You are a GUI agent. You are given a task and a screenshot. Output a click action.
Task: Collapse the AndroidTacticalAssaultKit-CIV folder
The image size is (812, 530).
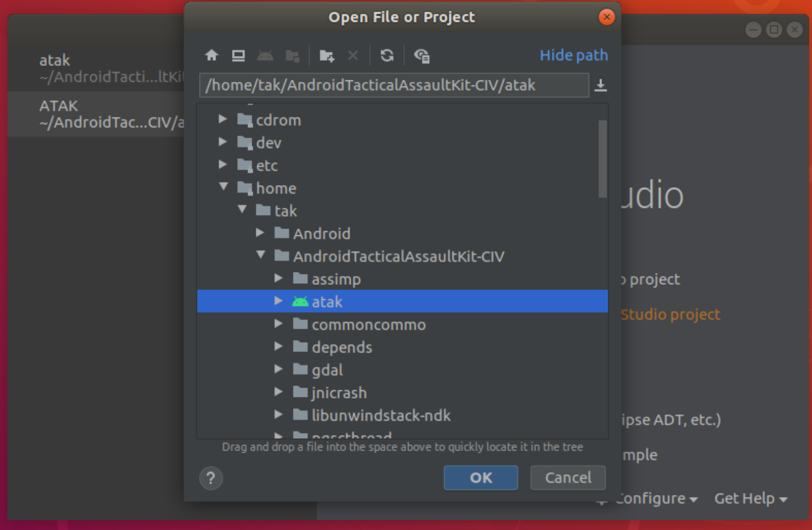click(261, 255)
